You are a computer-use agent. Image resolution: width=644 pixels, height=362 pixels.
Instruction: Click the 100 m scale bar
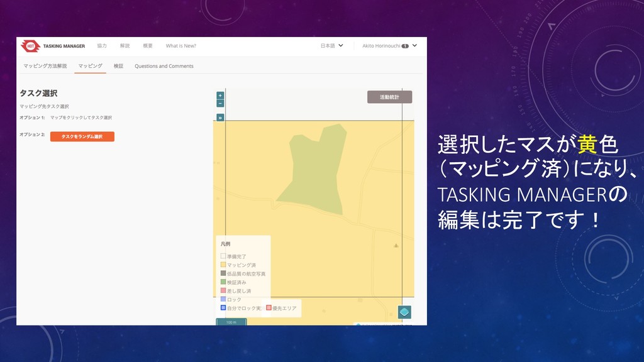click(x=231, y=322)
